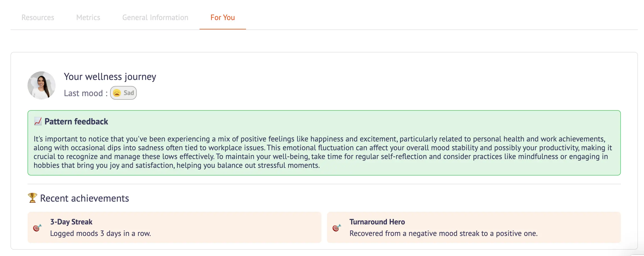Click the profile avatar photo
The height and width of the screenshot is (256, 644).
[42, 85]
